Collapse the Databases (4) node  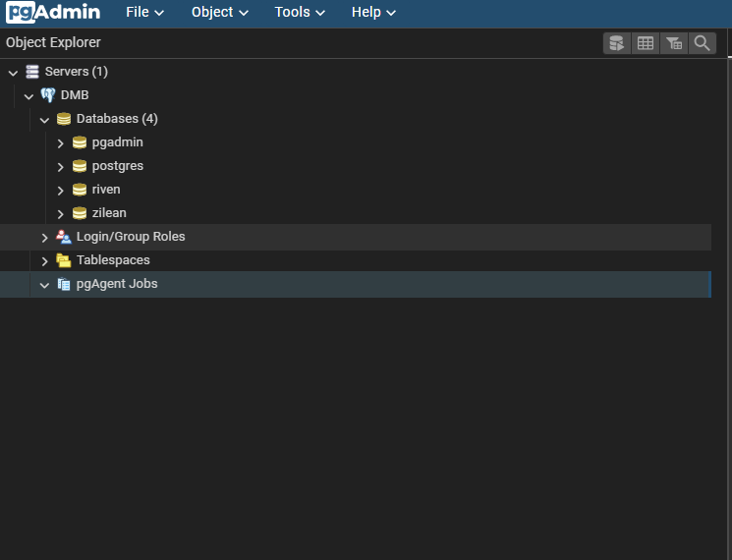[44, 120]
